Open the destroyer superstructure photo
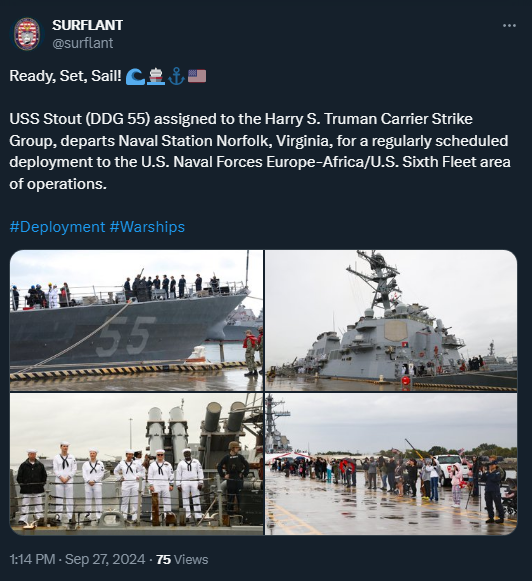The height and width of the screenshot is (581, 532). coord(391,321)
